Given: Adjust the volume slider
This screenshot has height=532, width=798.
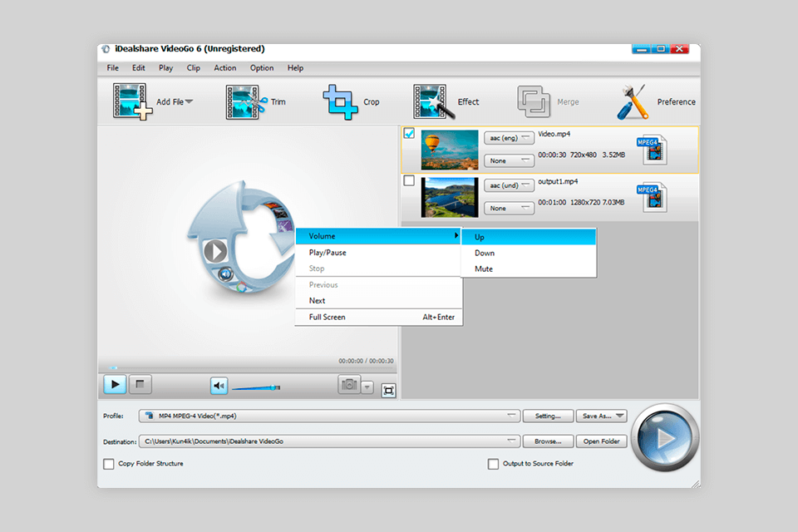Looking at the screenshot, I should 256,388.
